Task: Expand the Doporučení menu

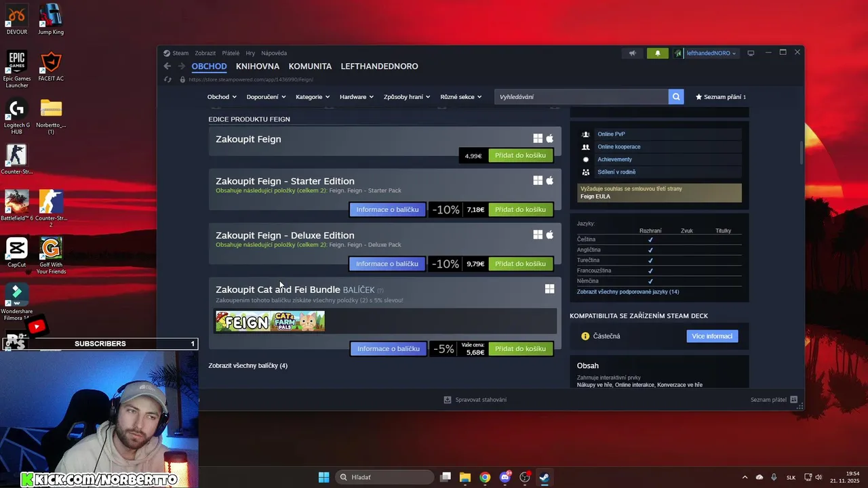Action: [266, 97]
